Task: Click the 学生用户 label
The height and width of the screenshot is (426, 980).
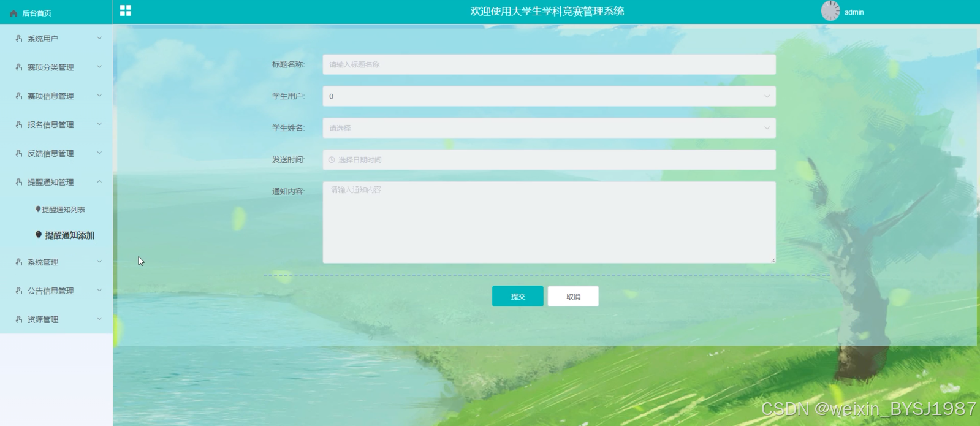Action: click(x=288, y=96)
